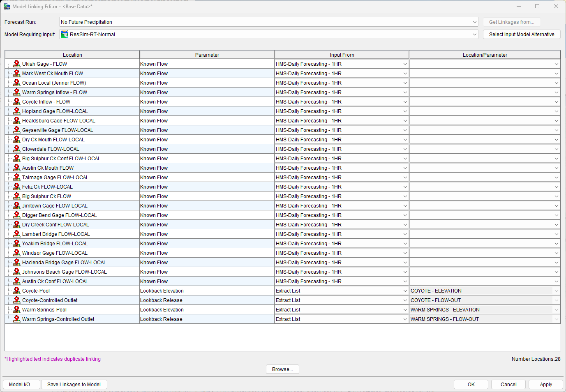Screen dimensions: 566x392
Task: Open the Forecast Run dropdown
Action: click(x=474, y=22)
